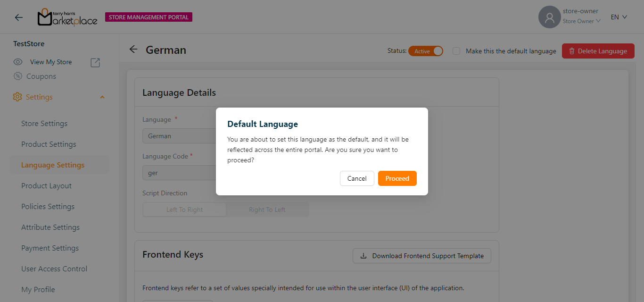
Task: Click the Coupons percent icon
Action: (x=18, y=76)
